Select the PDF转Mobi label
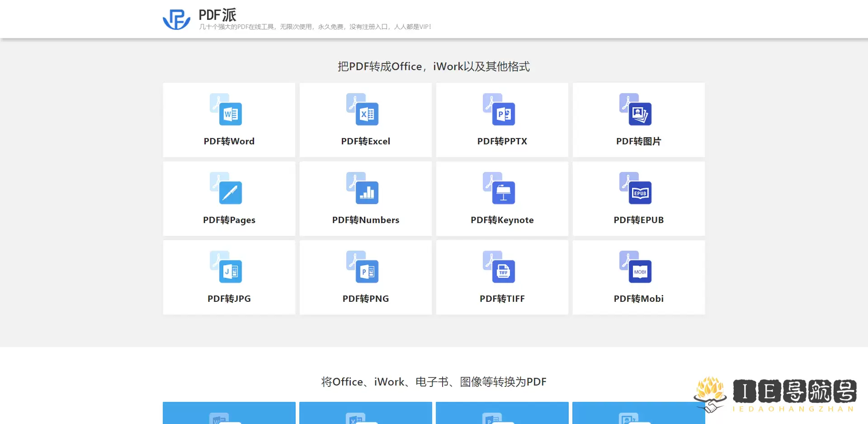 pyautogui.click(x=639, y=299)
